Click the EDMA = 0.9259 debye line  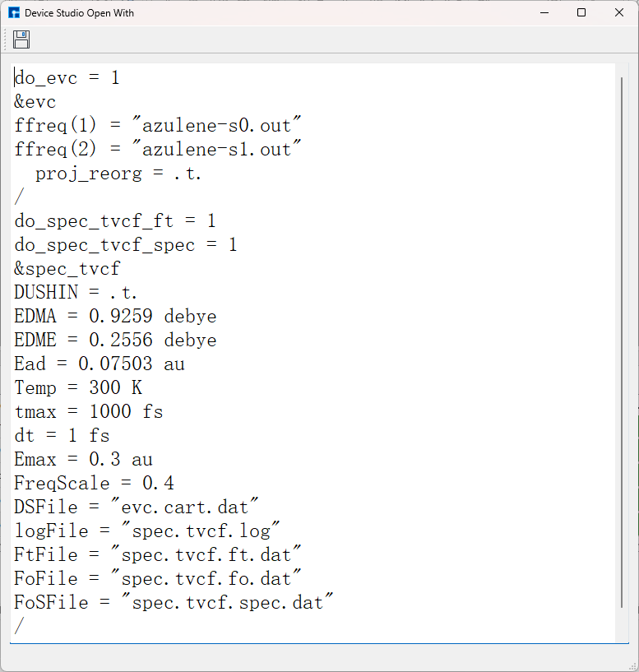(115, 317)
